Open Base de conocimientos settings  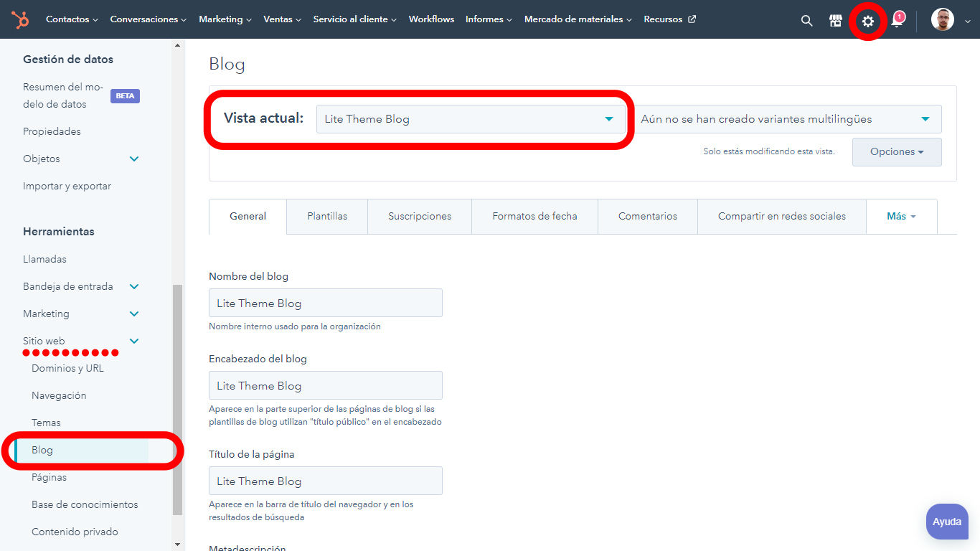[x=85, y=504]
